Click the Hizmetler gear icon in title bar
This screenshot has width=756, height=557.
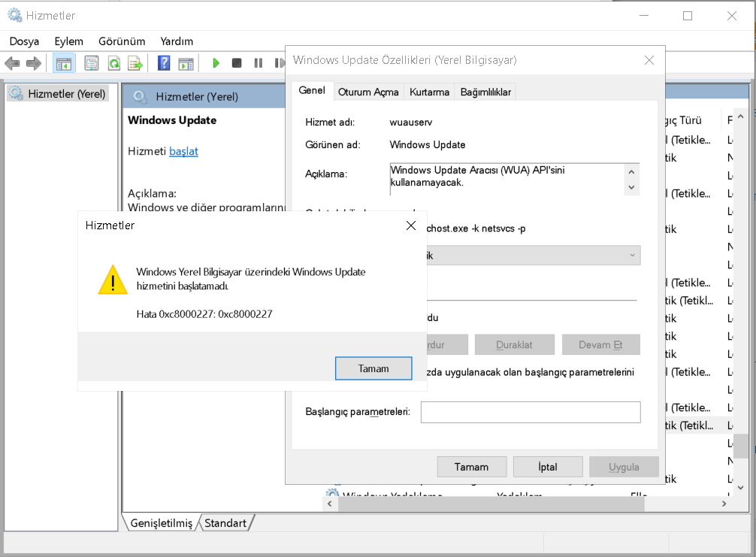tap(15, 16)
